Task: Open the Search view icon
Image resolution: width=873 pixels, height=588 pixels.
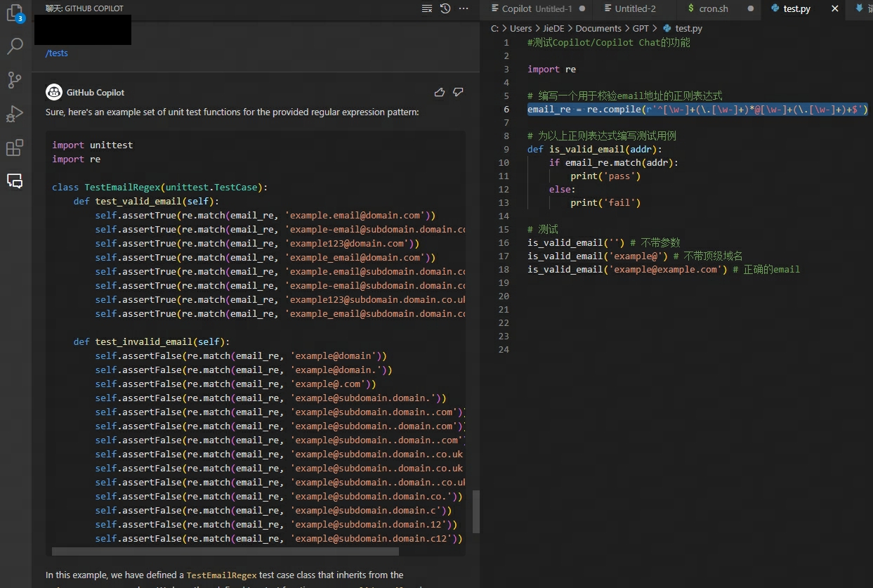Action: (x=15, y=46)
